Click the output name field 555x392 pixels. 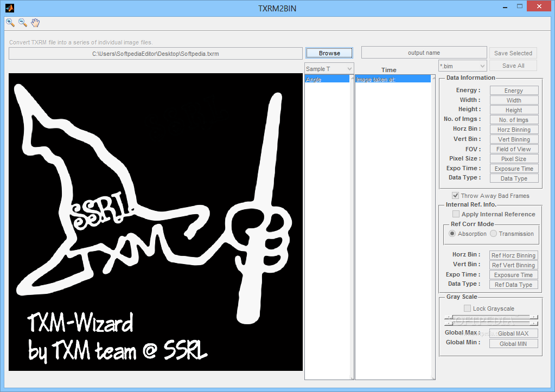[424, 53]
